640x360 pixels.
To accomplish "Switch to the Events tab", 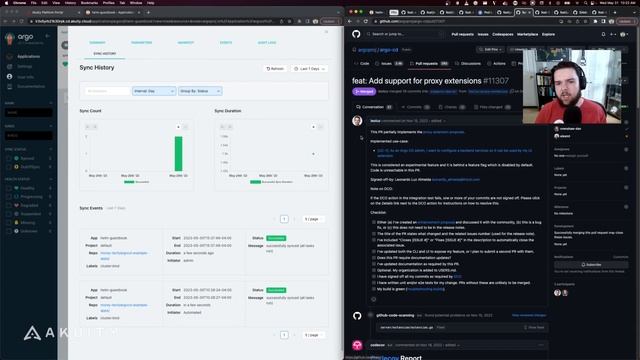I will 226,42.
